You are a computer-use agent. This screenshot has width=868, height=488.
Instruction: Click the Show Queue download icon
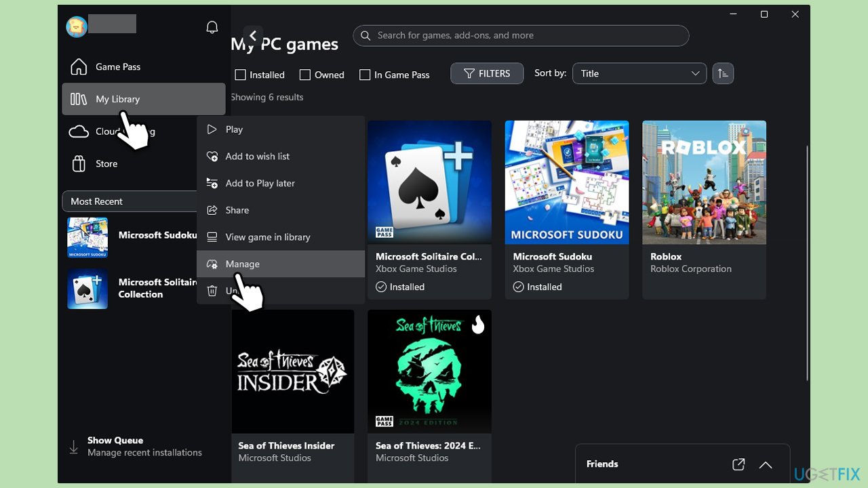(x=73, y=447)
